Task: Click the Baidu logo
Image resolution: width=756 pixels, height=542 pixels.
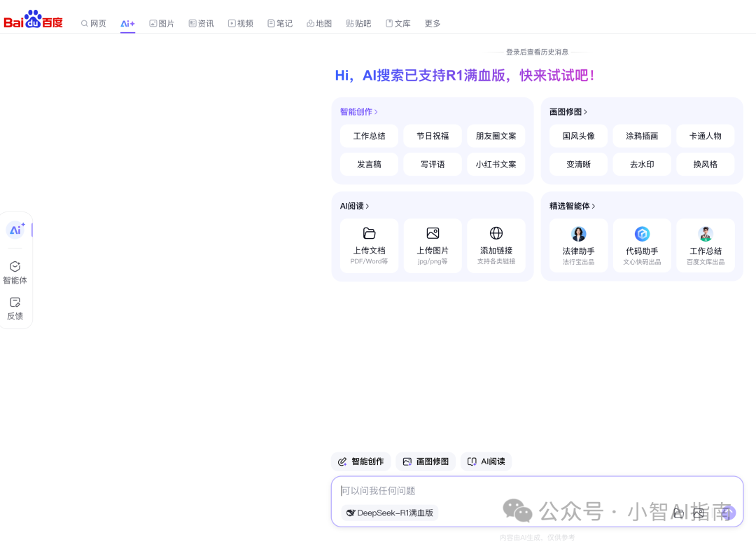Action: pyautogui.click(x=34, y=20)
